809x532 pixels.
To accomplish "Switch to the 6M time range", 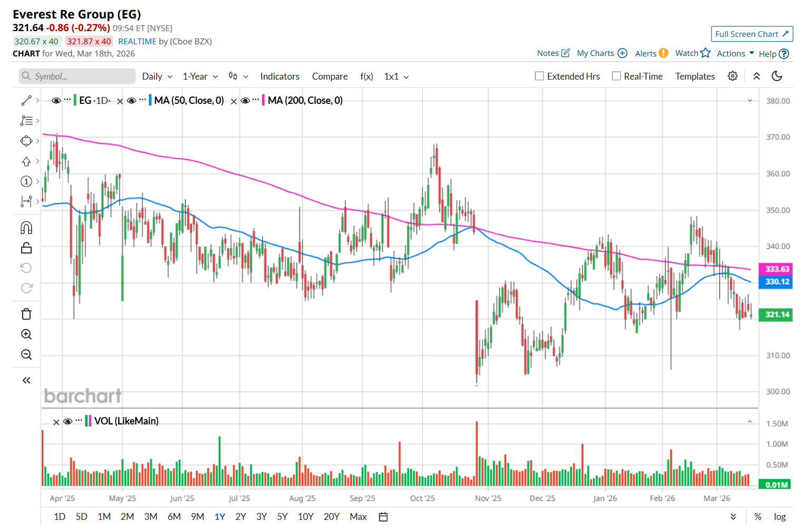I will (174, 517).
